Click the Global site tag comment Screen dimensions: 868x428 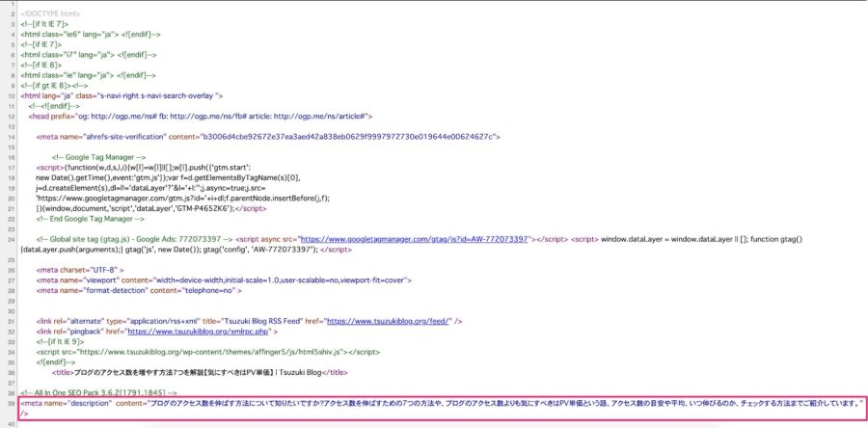point(134,239)
